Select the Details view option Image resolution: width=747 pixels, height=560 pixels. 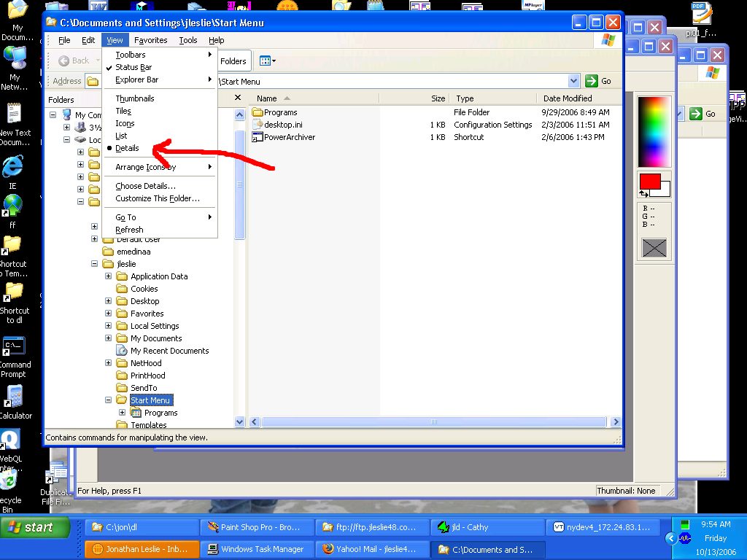[x=127, y=148]
